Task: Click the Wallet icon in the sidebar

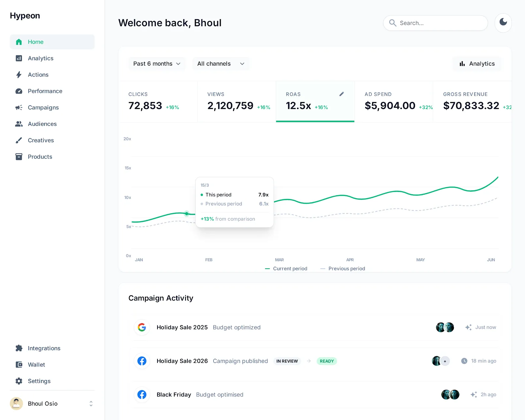Action: click(x=19, y=365)
